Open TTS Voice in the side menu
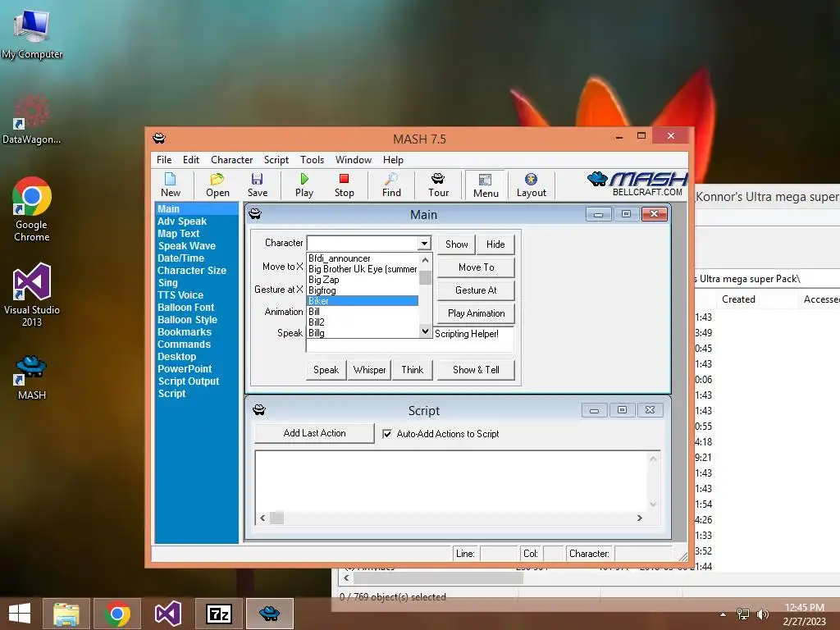The image size is (840, 630). (x=180, y=295)
